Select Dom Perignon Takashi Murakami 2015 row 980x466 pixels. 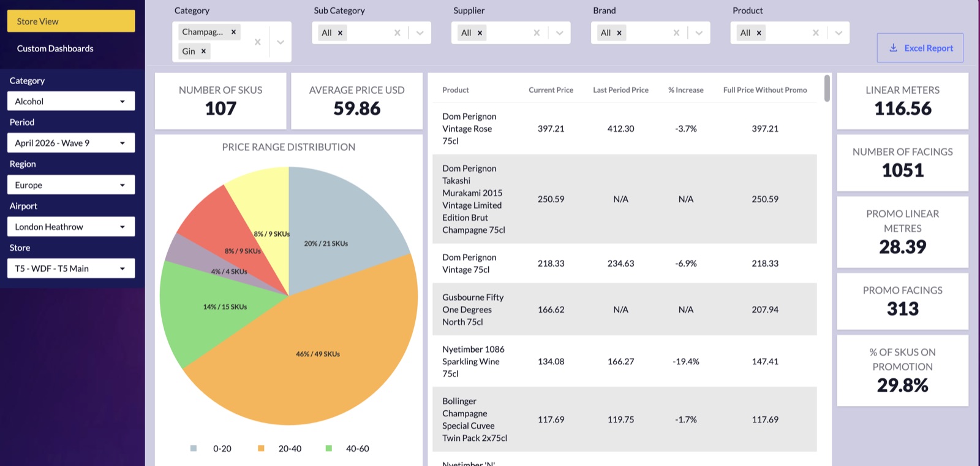(625, 199)
